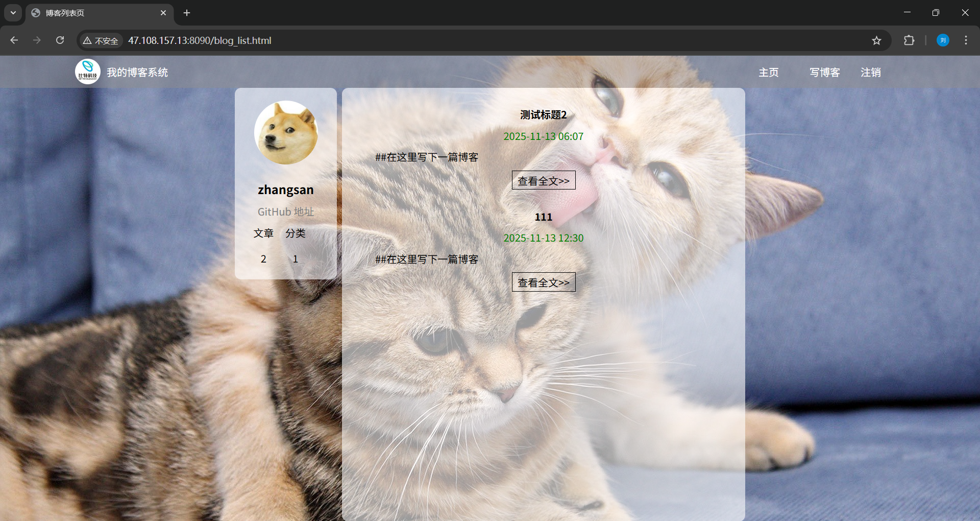Open 查看全文>> for blog 111

(544, 282)
